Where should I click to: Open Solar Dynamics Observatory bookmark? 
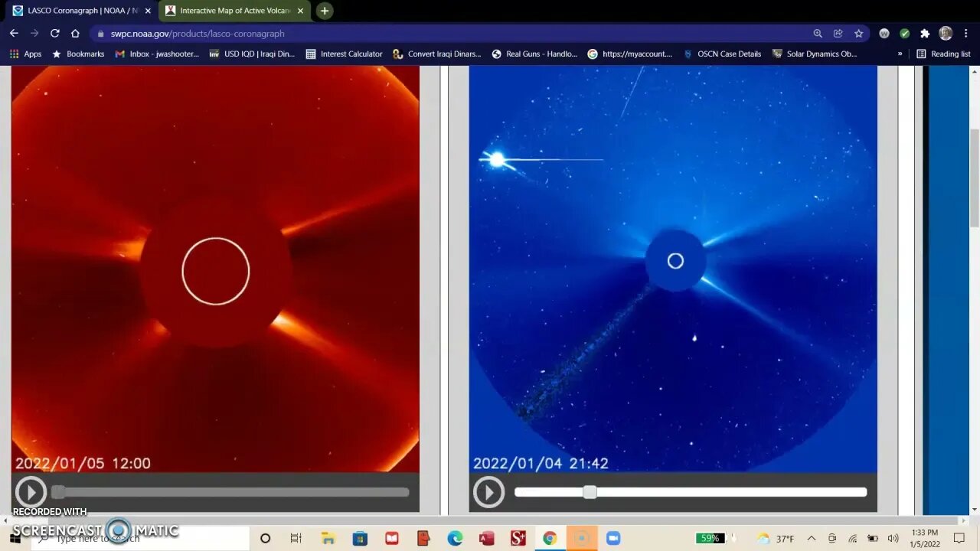pos(815,54)
